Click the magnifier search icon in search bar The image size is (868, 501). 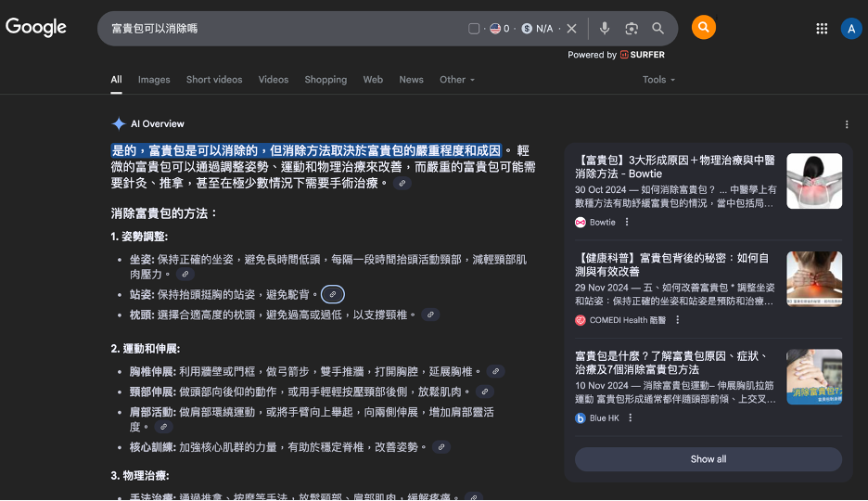click(657, 29)
